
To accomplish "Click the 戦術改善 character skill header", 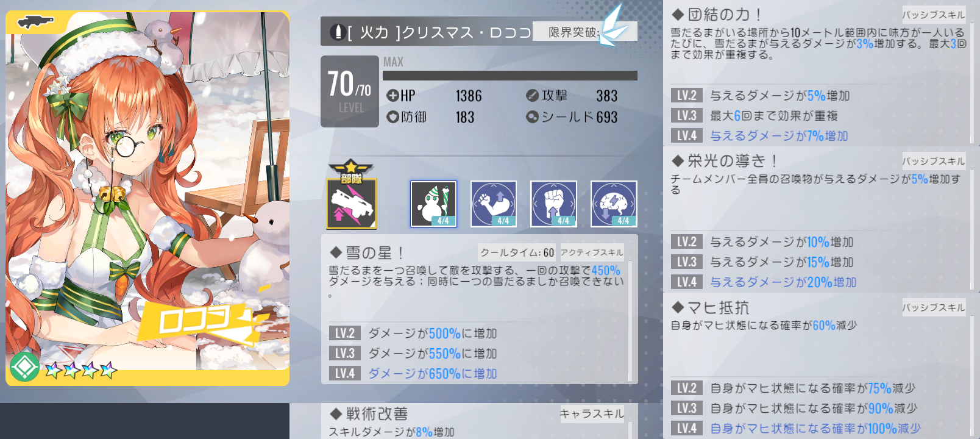I will (369, 413).
